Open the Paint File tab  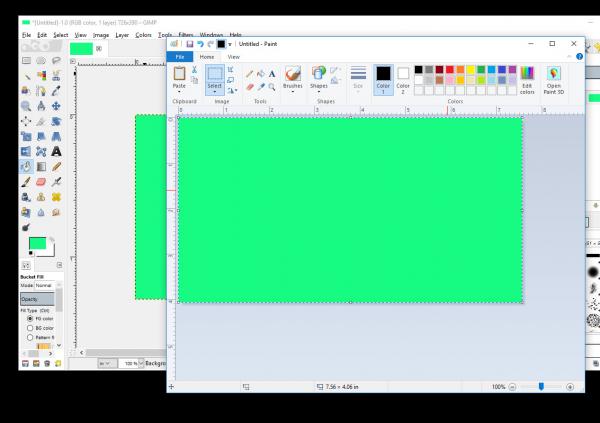(x=179, y=57)
